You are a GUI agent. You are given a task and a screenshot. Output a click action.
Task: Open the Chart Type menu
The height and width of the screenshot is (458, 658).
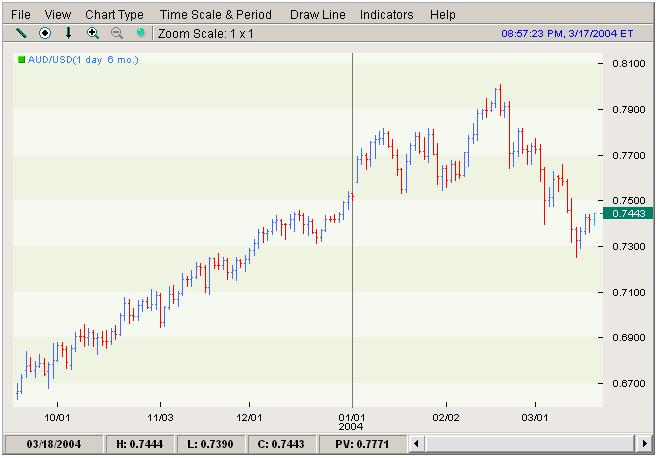pyautogui.click(x=114, y=15)
